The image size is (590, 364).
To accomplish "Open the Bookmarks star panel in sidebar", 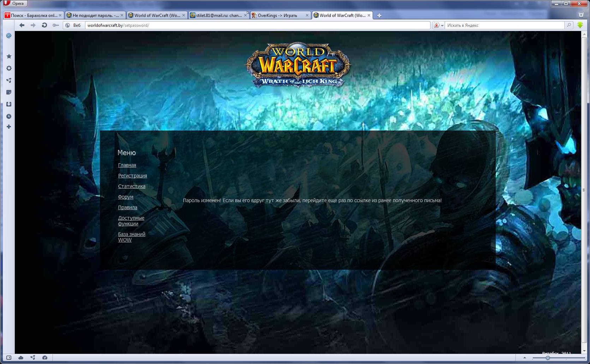I will coord(9,56).
